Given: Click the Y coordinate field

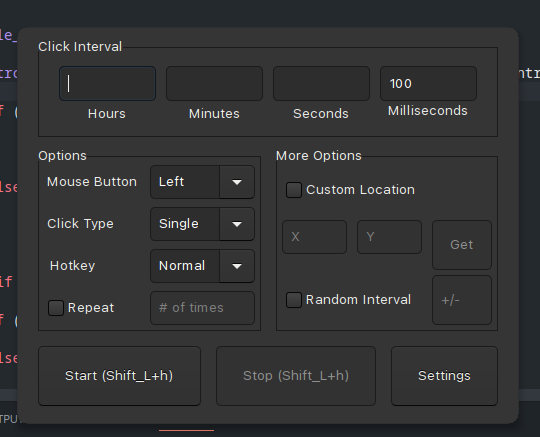Looking at the screenshot, I should [390, 237].
